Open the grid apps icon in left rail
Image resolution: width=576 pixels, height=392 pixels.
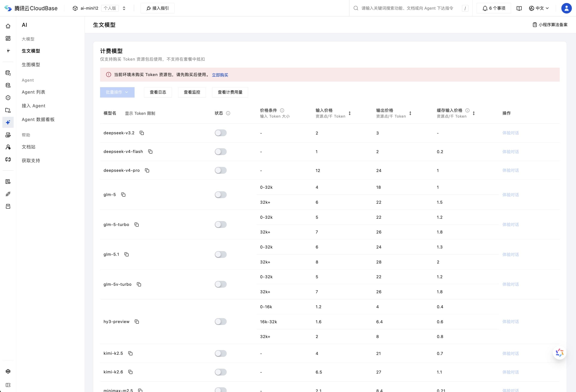coord(8,38)
